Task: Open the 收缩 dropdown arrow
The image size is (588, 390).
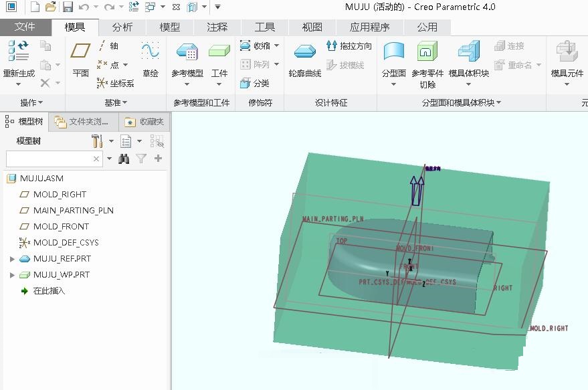Action: 277,45
